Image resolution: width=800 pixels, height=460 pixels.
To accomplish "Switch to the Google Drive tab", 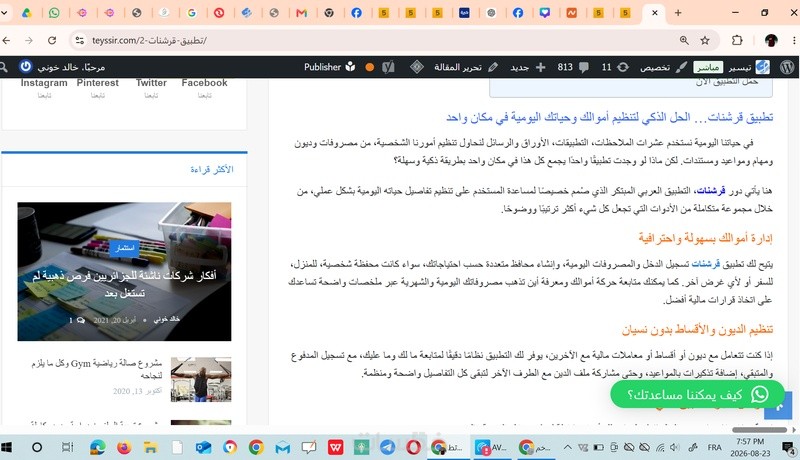I will pyautogui.click(x=27, y=13).
